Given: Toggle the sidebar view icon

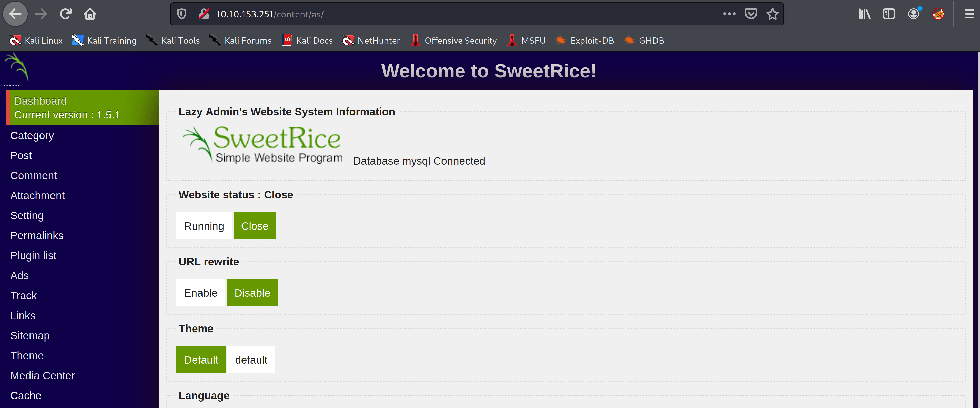Looking at the screenshot, I should point(889,14).
